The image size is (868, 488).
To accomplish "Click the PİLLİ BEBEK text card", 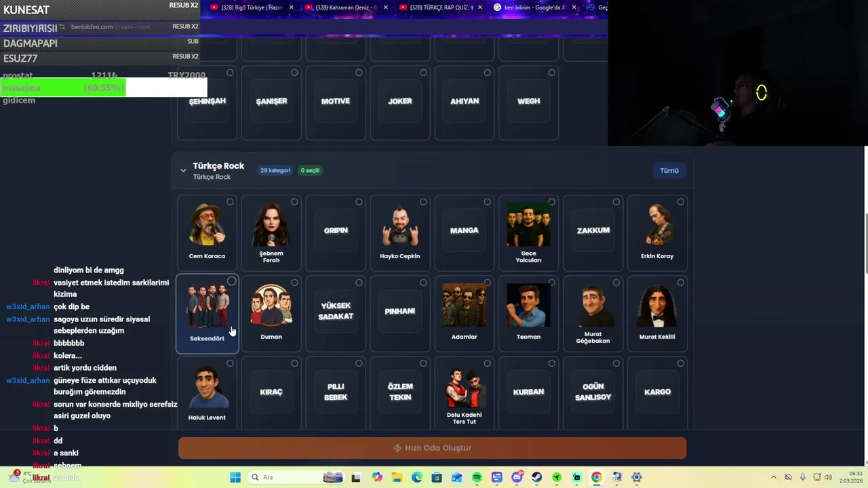I will pyautogui.click(x=336, y=392).
